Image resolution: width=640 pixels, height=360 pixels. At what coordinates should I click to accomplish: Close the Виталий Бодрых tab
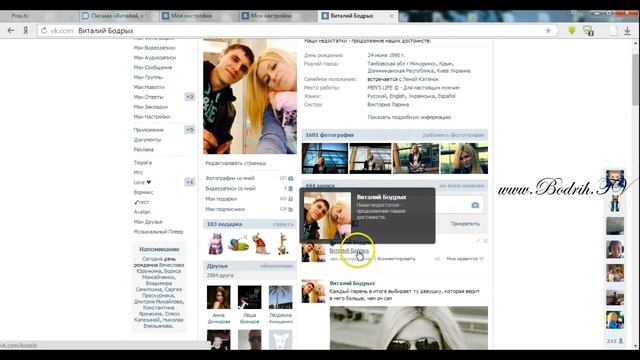(x=391, y=16)
